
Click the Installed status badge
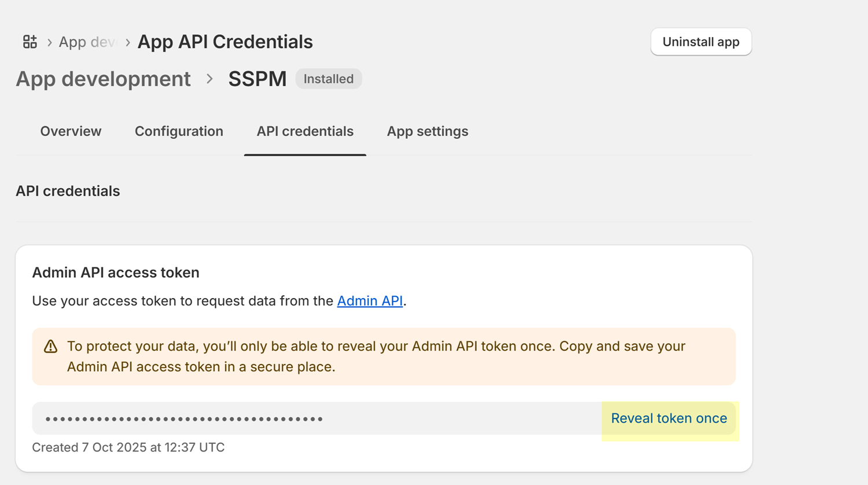point(328,79)
